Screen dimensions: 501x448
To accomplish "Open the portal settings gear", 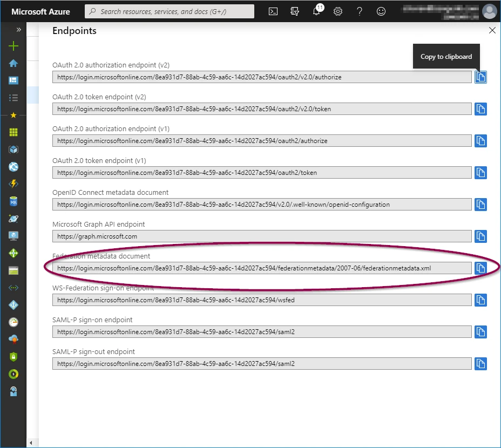I will [338, 11].
